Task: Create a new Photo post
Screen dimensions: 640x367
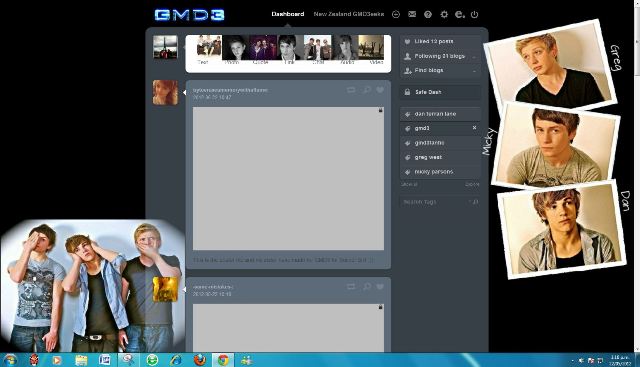Action: point(236,50)
